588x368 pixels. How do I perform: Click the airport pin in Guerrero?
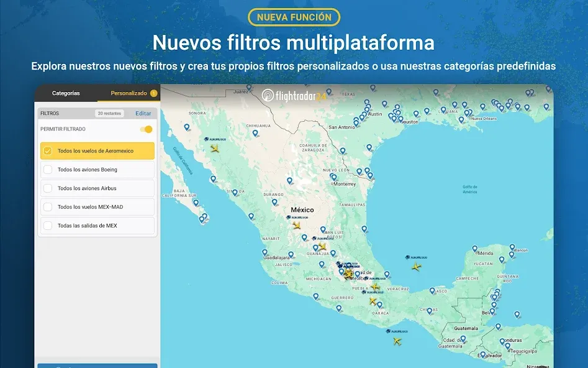pos(339,308)
